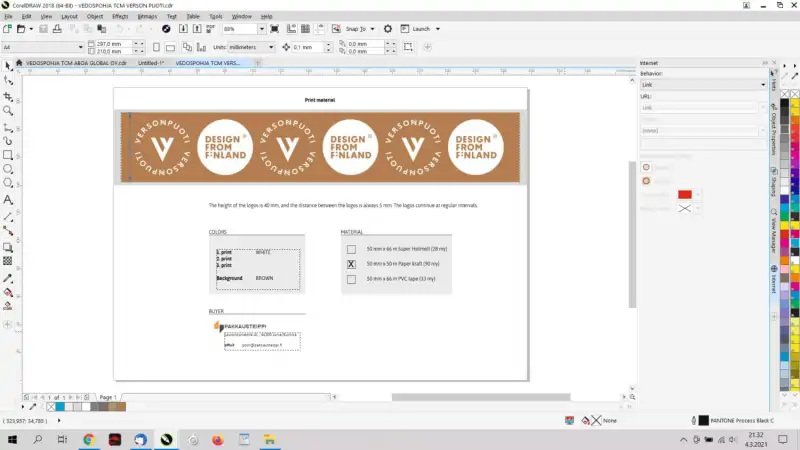
Task: Toggle second radio option in Internet docker
Action: [x=646, y=181]
